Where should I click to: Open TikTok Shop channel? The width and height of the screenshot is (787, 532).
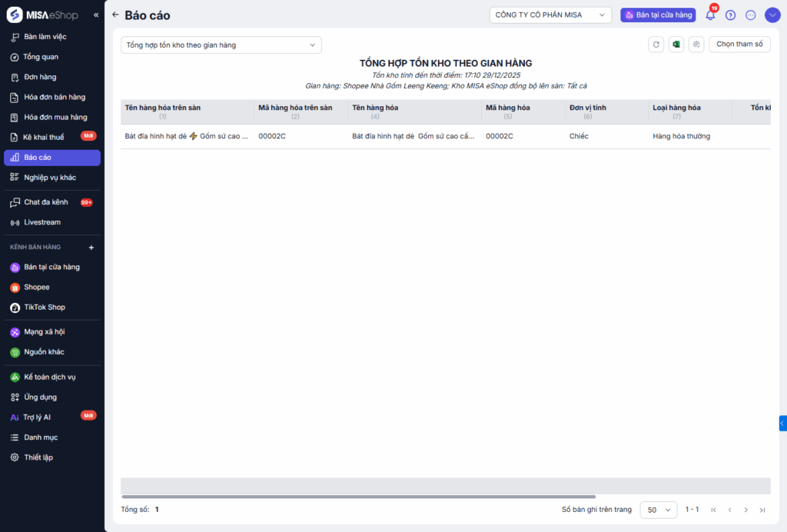pyautogui.click(x=52, y=308)
